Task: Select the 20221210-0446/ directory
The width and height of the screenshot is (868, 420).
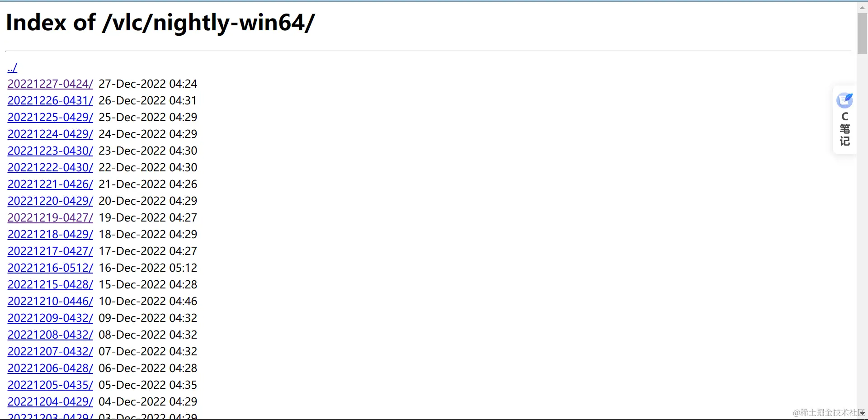Action: pos(50,302)
